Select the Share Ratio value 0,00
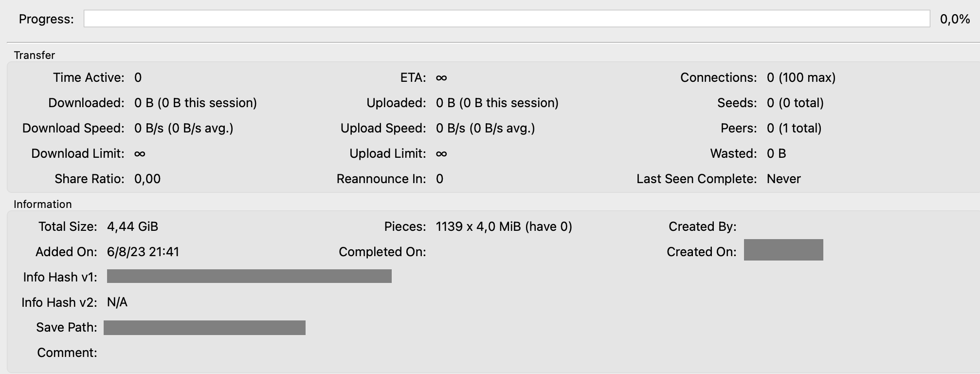The image size is (980, 374). point(146,179)
